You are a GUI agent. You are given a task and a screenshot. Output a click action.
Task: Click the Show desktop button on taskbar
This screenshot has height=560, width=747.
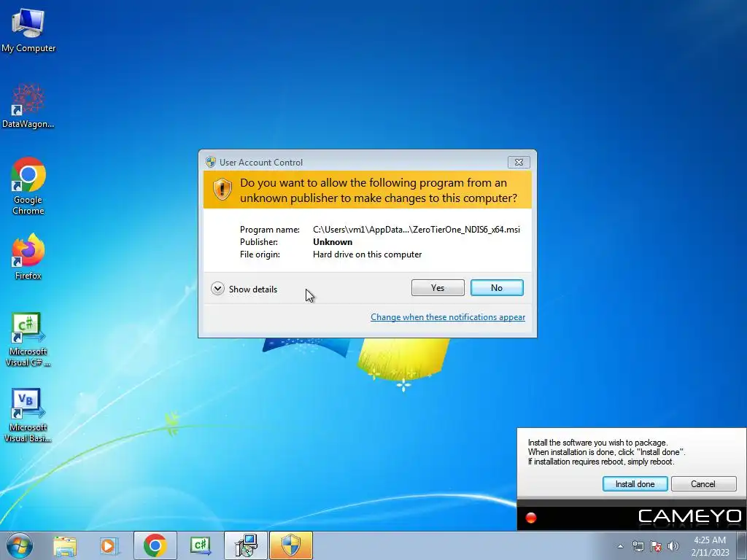[x=742, y=545]
